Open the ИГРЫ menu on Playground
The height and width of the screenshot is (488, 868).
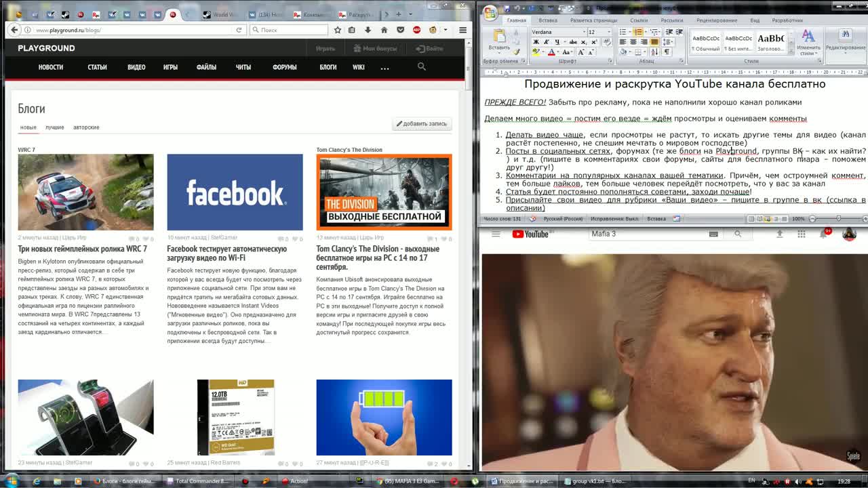coord(170,67)
